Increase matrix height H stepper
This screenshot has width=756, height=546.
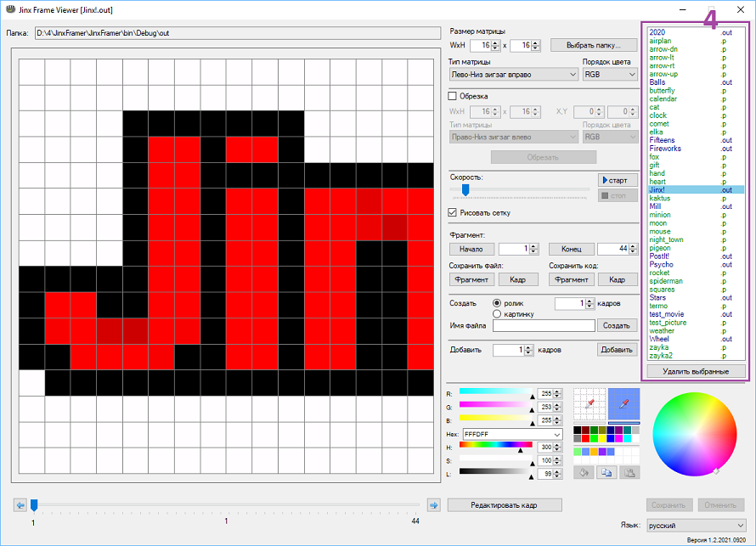pyautogui.click(x=535, y=43)
